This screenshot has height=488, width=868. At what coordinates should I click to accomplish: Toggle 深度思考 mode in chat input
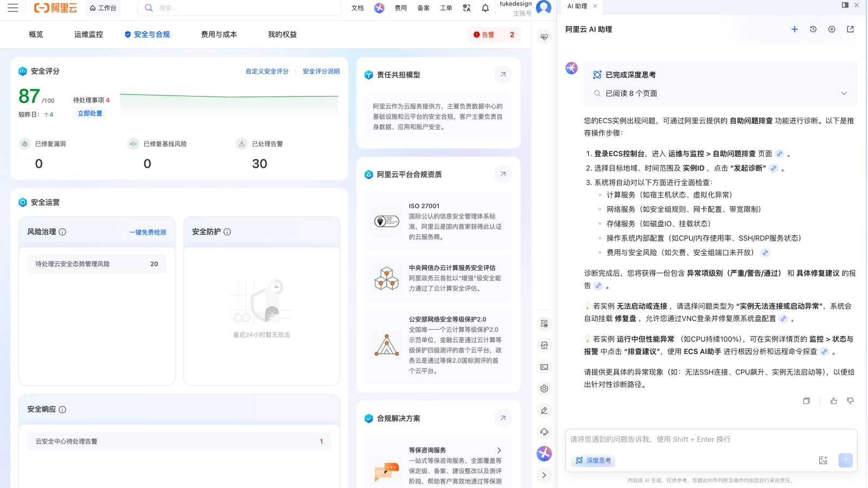[593, 460]
